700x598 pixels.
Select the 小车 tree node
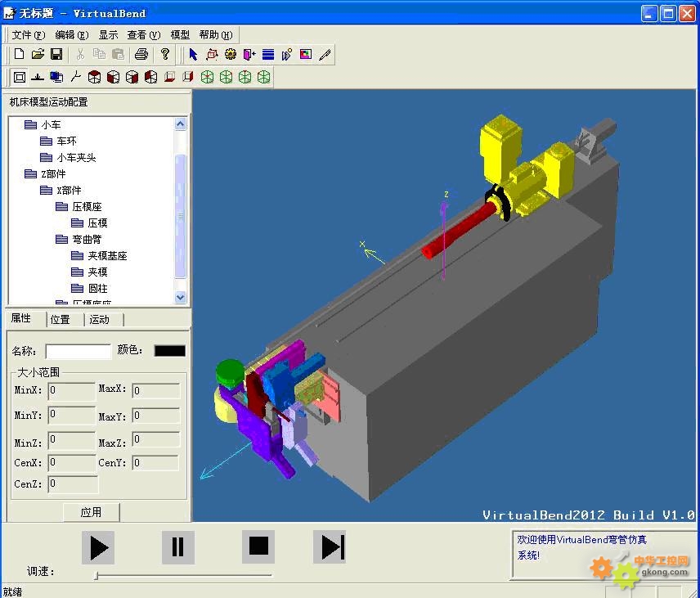pos(51,124)
